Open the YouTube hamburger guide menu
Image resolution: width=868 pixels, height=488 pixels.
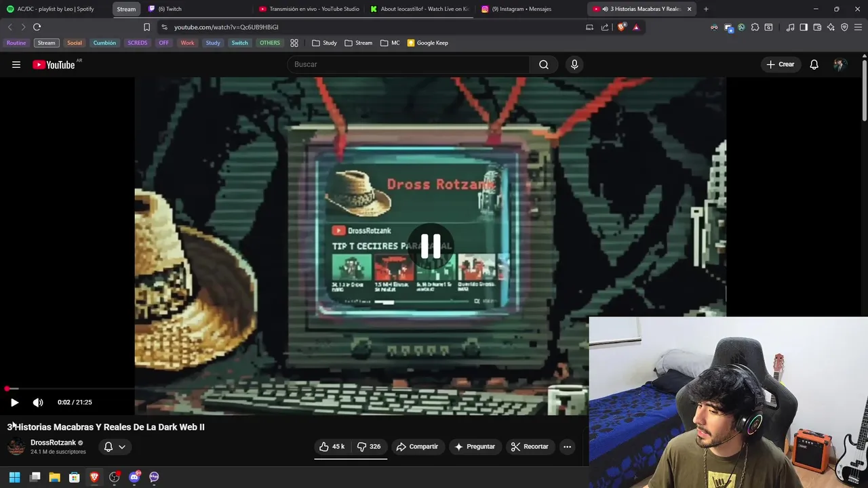point(16,64)
